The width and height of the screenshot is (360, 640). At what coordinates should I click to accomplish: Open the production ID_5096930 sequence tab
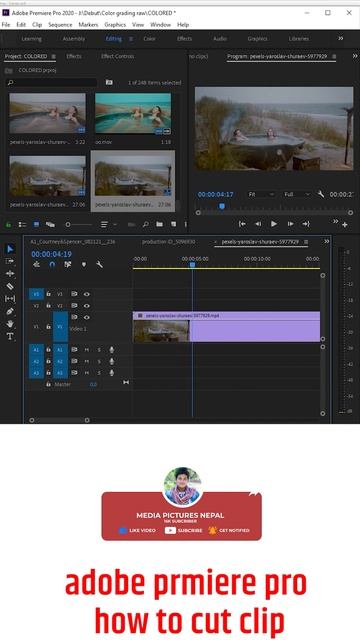169,242
